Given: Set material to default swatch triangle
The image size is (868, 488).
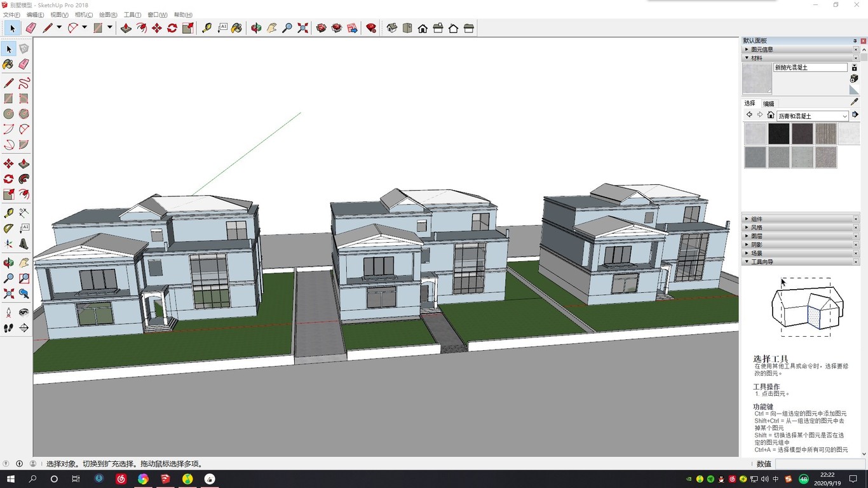Looking at the screenshot, I should coord(854,90).
